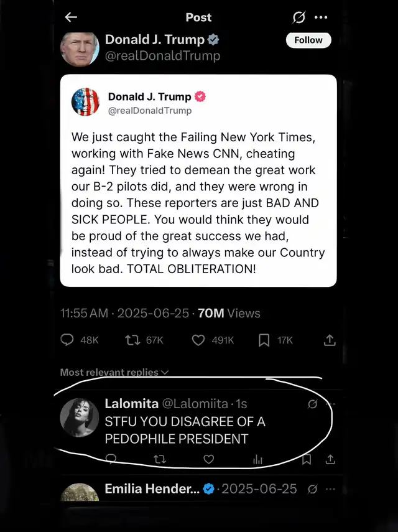Tap the back arrow in header
Viewport: 398px width, 532px height.
pyautogui.click(x=72, y=17)
